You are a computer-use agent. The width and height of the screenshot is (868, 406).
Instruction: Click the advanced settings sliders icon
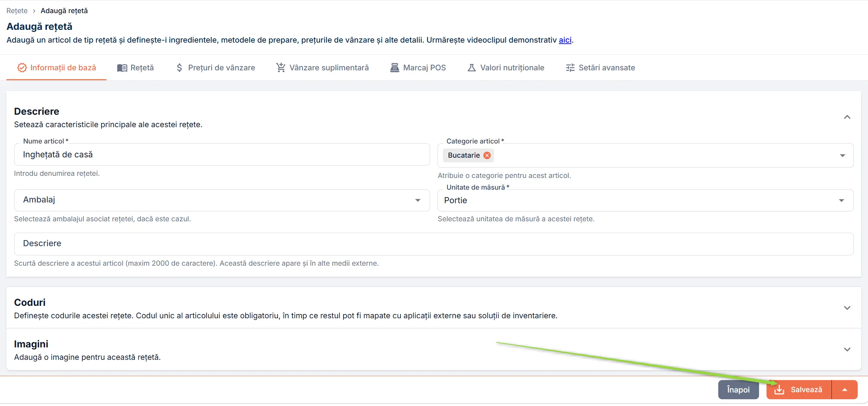[x=570, y=67]
